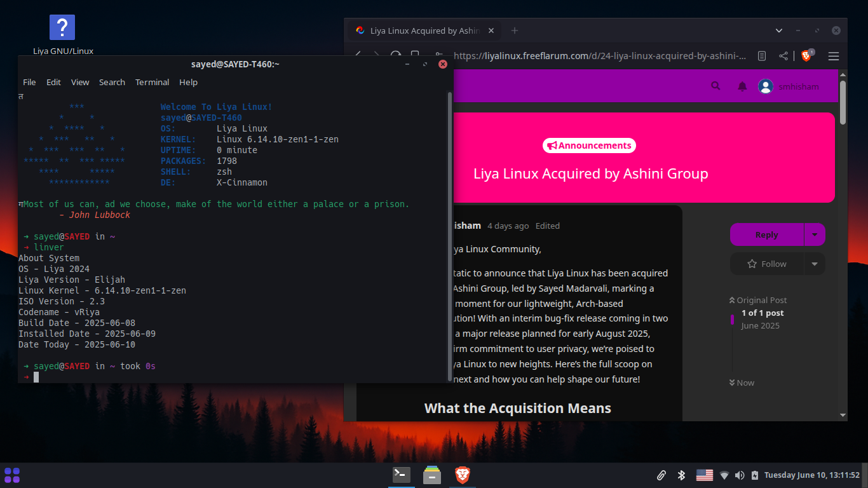Open Brave Shields in the address bar
The height and width of the screenshot is (488, 868).
[806, 56]
